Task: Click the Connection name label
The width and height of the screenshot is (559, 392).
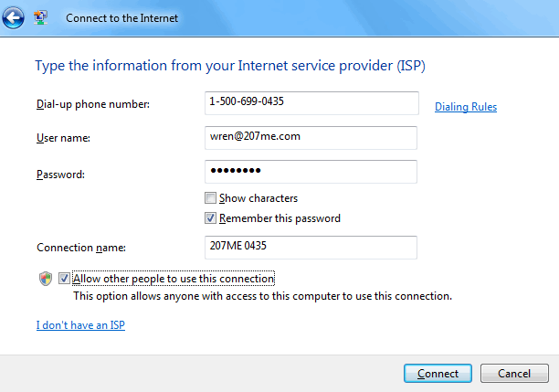Action: click(x=81, y=248)
